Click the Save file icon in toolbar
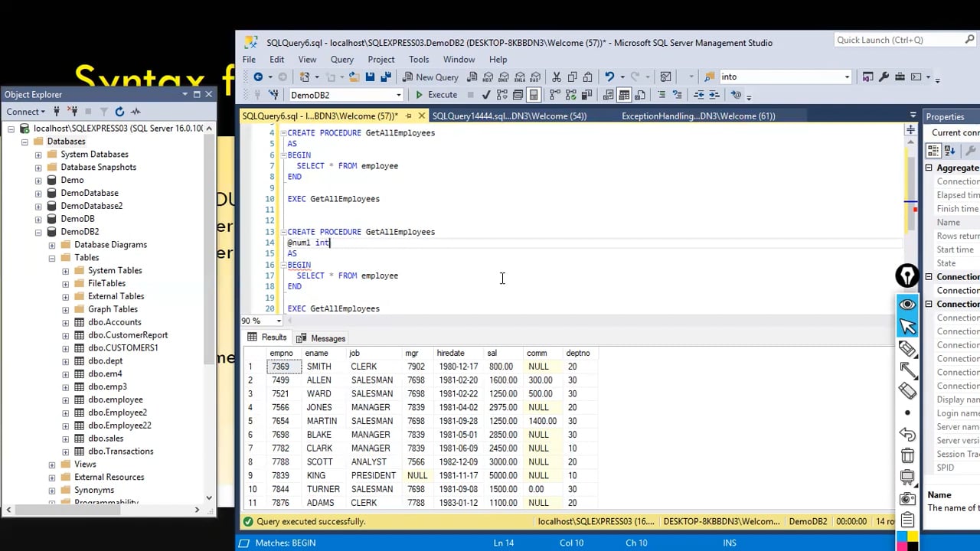Viewport: 980px width, 551px height. click(370, 77)
